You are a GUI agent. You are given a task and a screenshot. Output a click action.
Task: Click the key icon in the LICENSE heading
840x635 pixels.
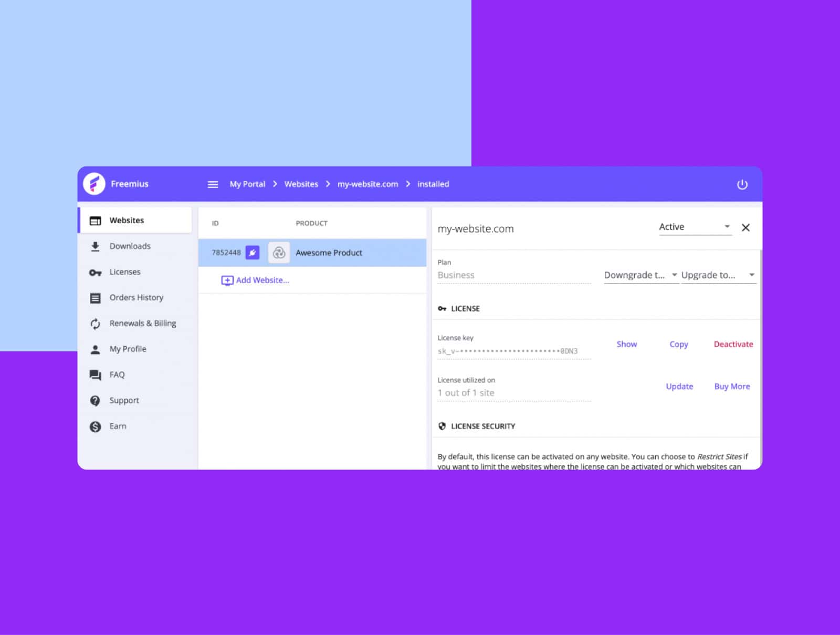click(x=442, y=309)
